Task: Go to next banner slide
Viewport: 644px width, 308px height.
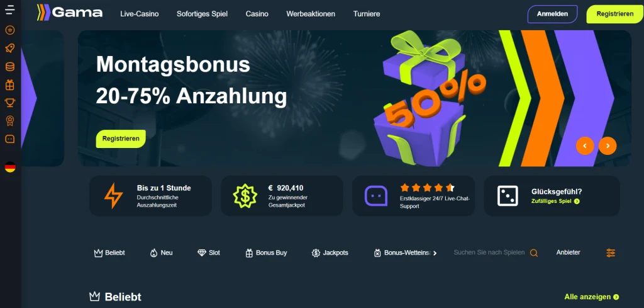Action: pos(608,145)
